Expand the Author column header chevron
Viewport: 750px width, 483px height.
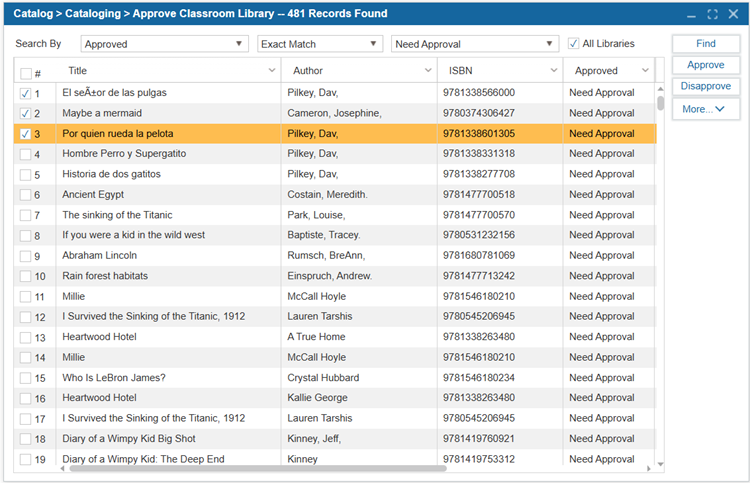point(428,70)
